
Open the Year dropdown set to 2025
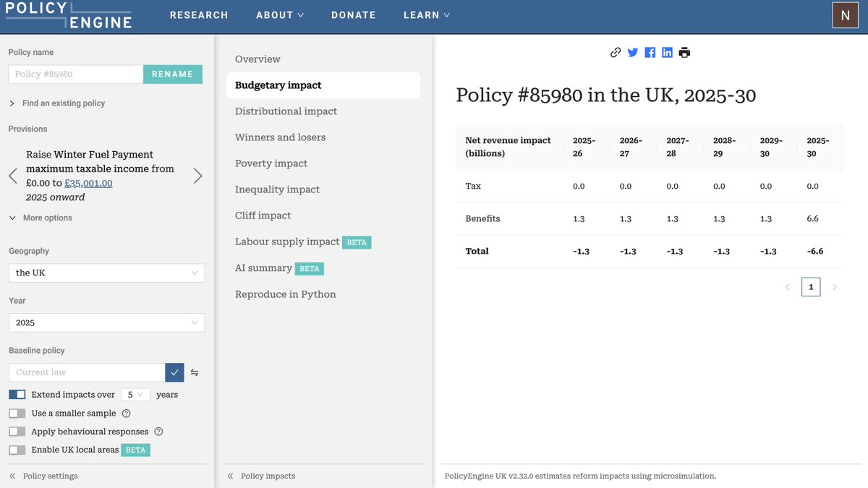point(106,322)
